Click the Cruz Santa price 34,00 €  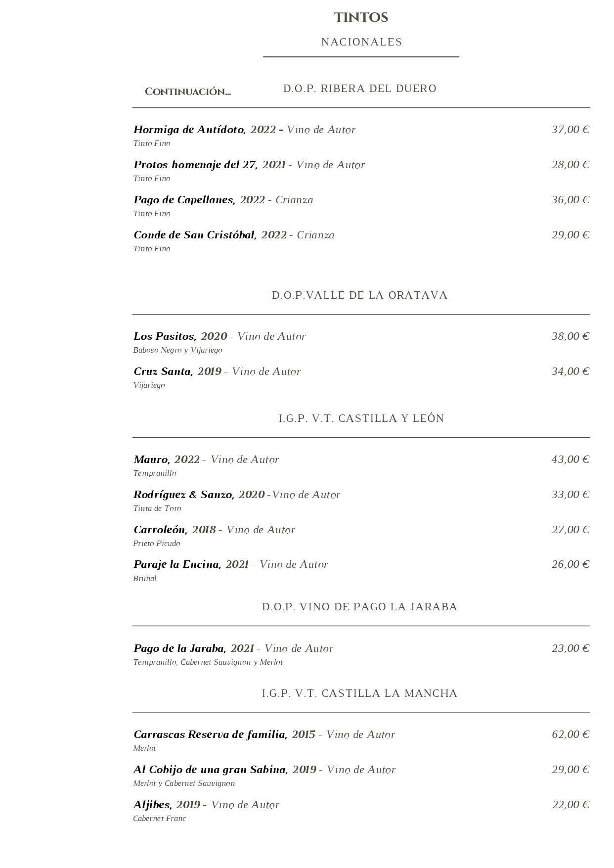(570, 371)
